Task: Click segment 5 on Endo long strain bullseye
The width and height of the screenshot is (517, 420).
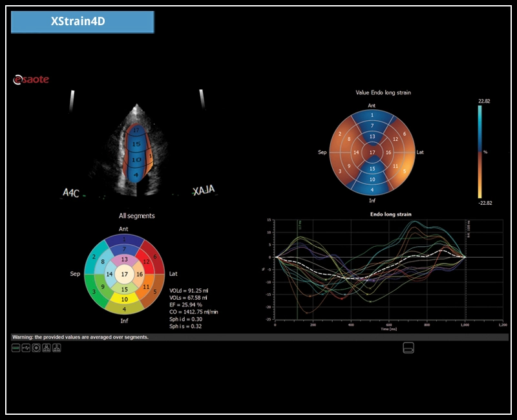Action: click(x=404, y=172)
